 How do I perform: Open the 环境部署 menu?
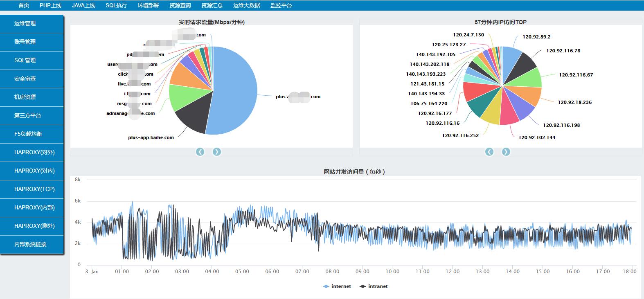click(148, 5)
